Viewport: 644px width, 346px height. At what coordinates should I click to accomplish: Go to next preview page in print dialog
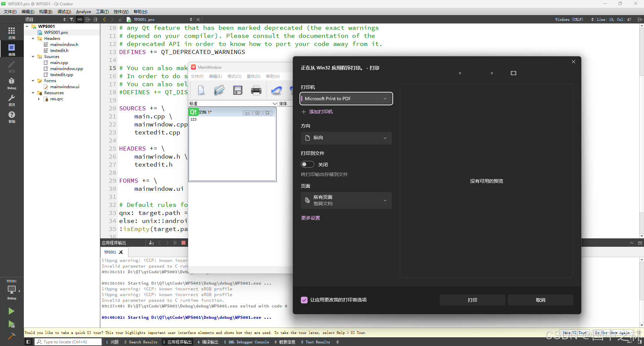click(492, 73)
